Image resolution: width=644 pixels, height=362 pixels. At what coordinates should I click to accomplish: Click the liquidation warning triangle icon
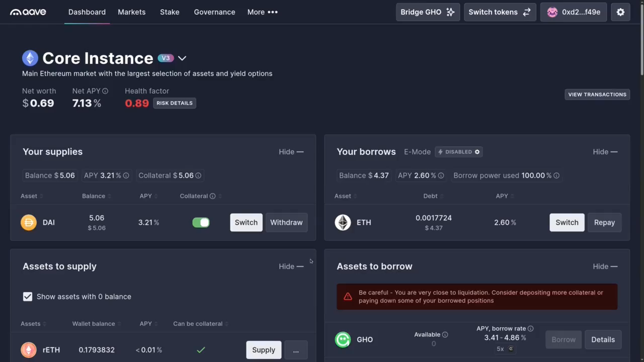pos(348,297)
